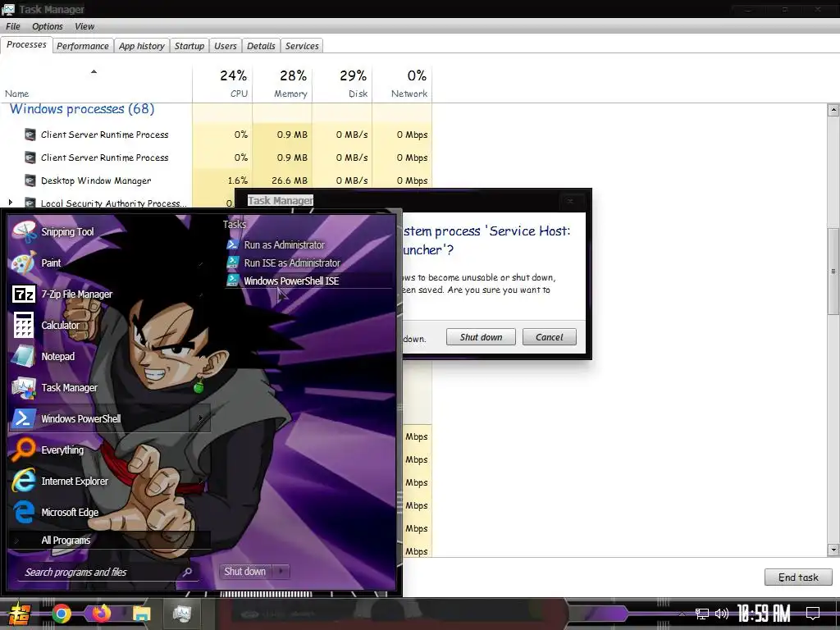Image resolution: width=840 pixels, height=630 pixels.
Task: Click Run ISE as Administrator task
Action: (292, 263)
